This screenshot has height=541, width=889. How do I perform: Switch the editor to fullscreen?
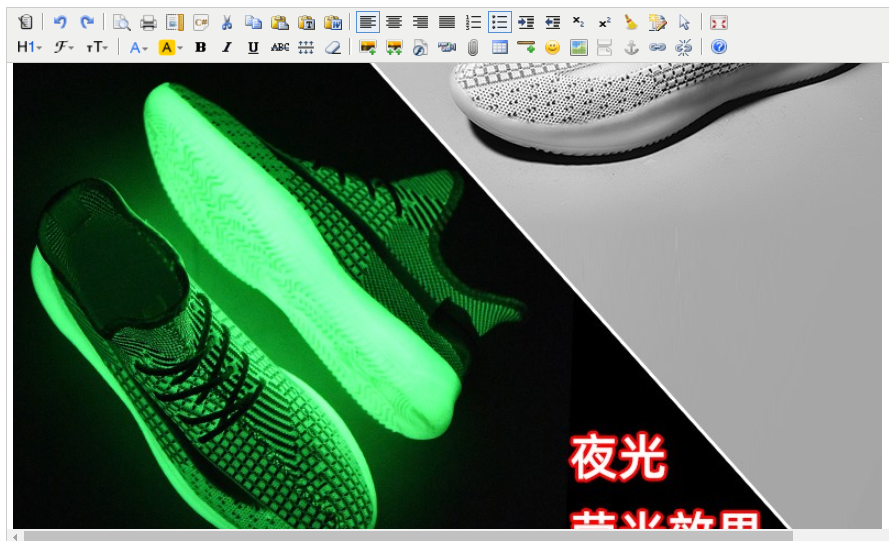pyautogui.click(x=718, y=22)
